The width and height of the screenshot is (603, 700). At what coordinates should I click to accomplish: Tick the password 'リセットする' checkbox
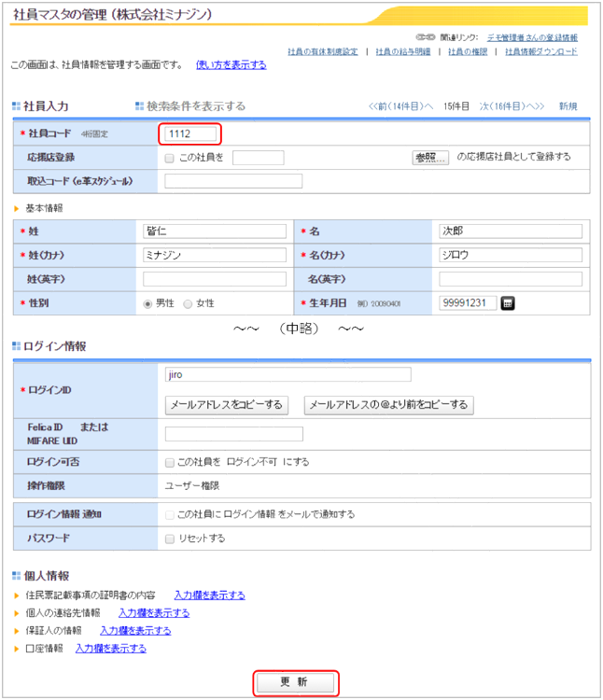click(169, 539)
